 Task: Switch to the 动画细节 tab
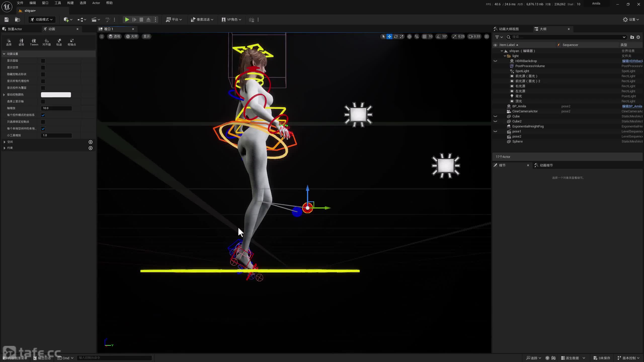pos(546,165)
